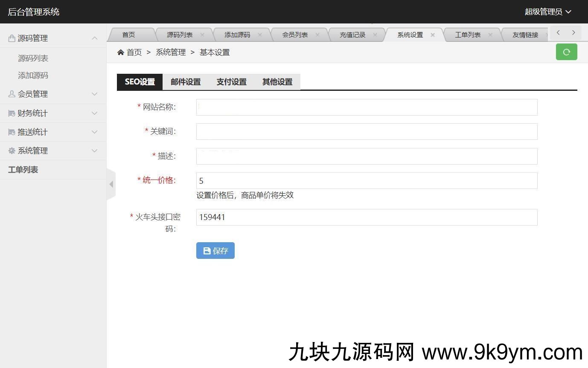Switch to the 邮件设置 tab
The height and width of the screenshot is (368, 588).
coord(186,82)
